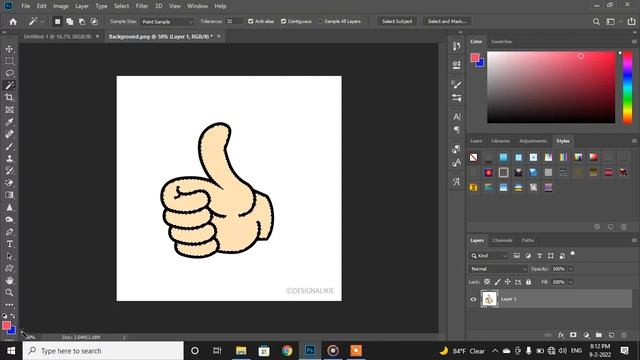Select the Magic Wand tool in toolbar

pos(9,85)
